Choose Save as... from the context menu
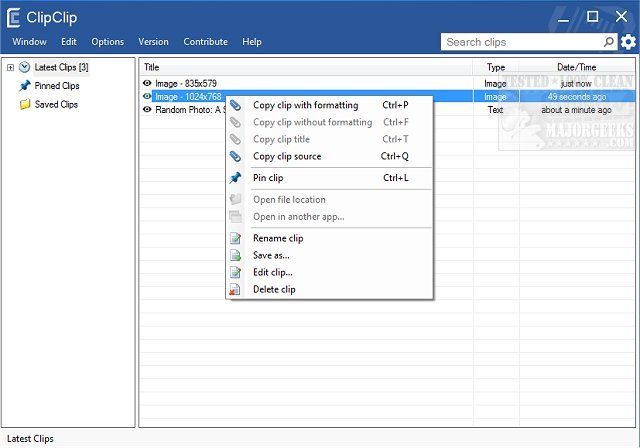640x448 pixels. coord(329,255)
